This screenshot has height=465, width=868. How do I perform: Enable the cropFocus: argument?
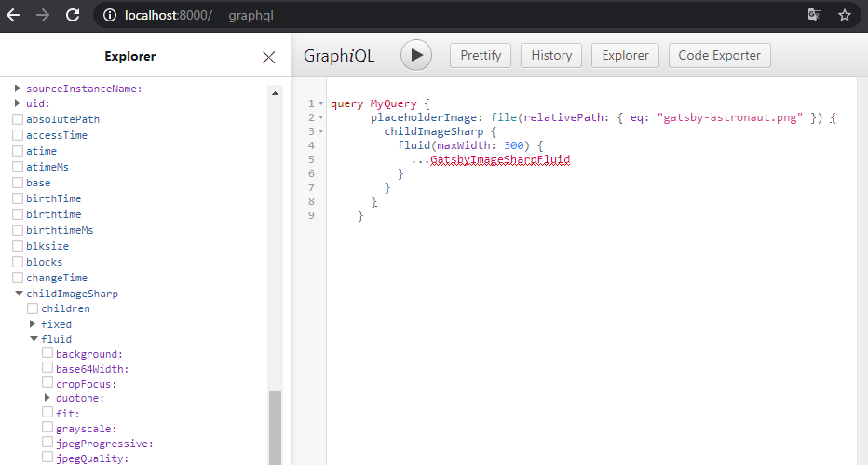pyautogui.click(x=47, y=382)
